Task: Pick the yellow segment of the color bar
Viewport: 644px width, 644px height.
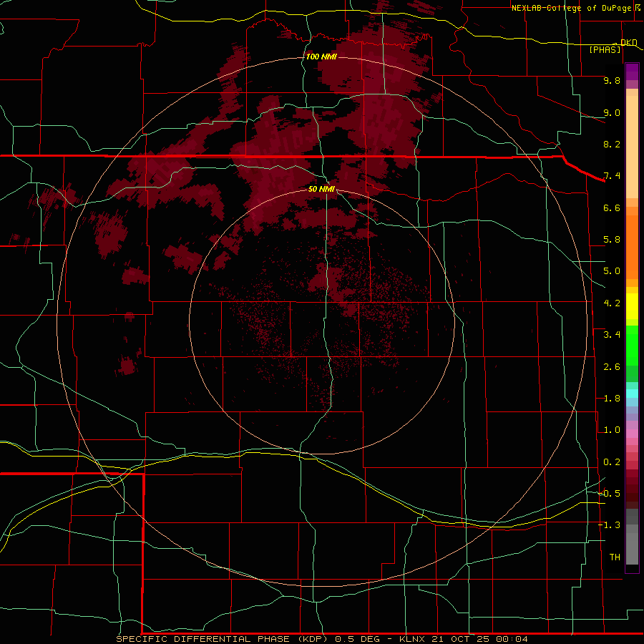Action: tap(632, 306)
